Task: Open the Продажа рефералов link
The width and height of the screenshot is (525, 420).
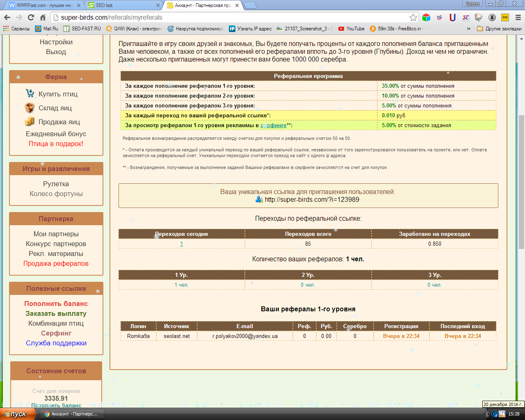Action: (56, 263)
